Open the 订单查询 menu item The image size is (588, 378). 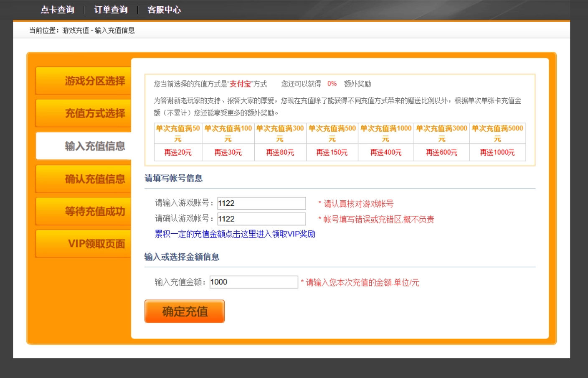(111, 10)
